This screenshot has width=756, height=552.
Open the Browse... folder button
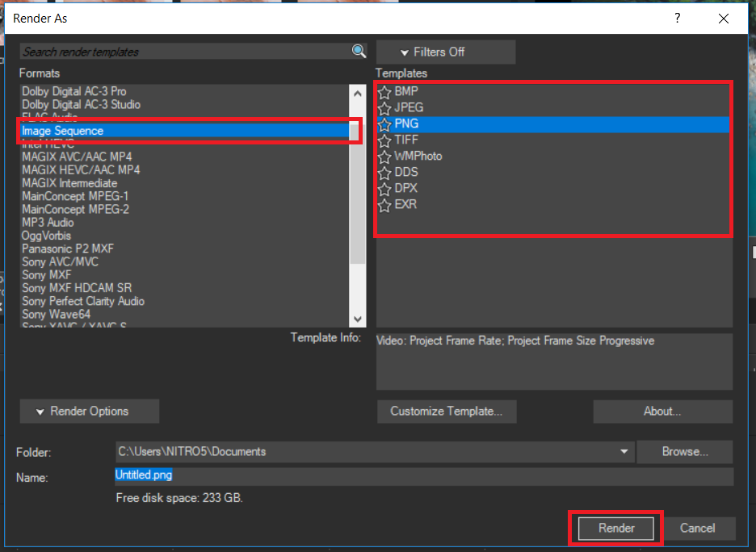[685, 452]
